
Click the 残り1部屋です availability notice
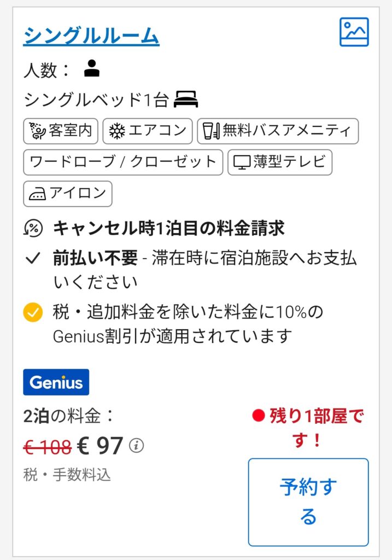tap(308, 428)
